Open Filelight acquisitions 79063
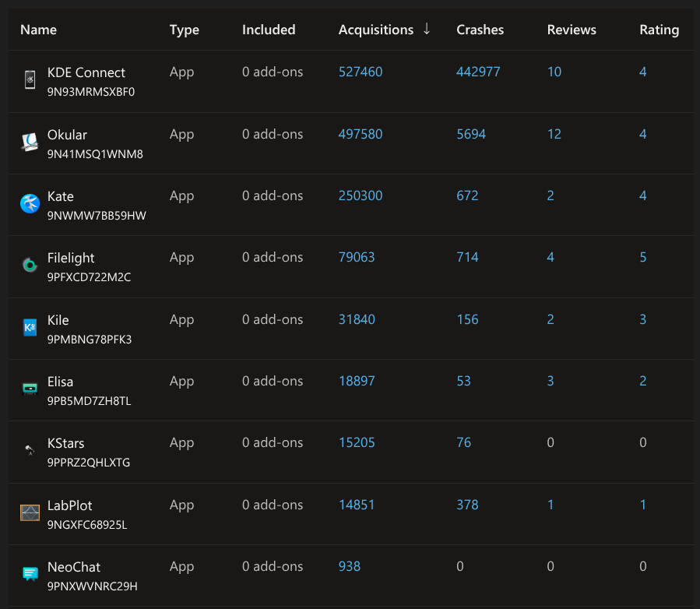 (357, 258)
